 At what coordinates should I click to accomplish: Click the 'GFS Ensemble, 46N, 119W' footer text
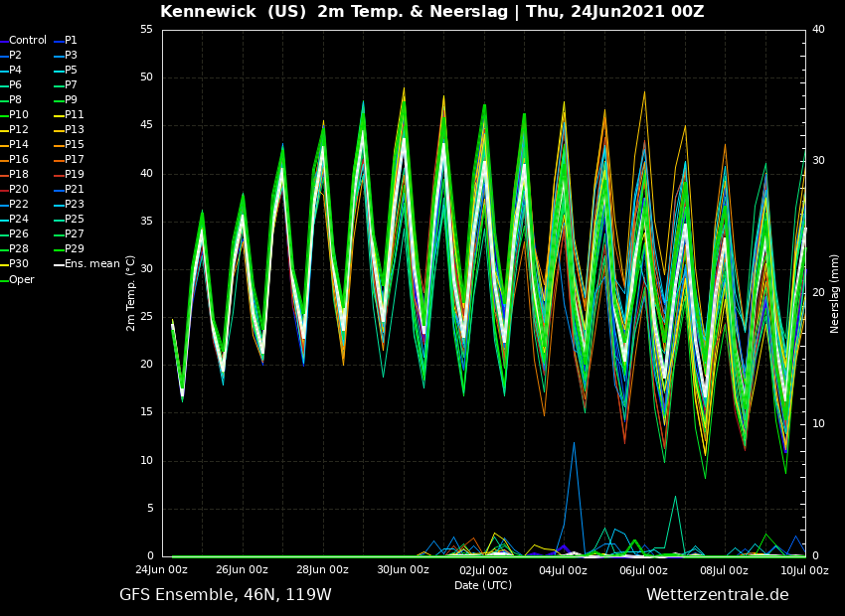(226, 595)
